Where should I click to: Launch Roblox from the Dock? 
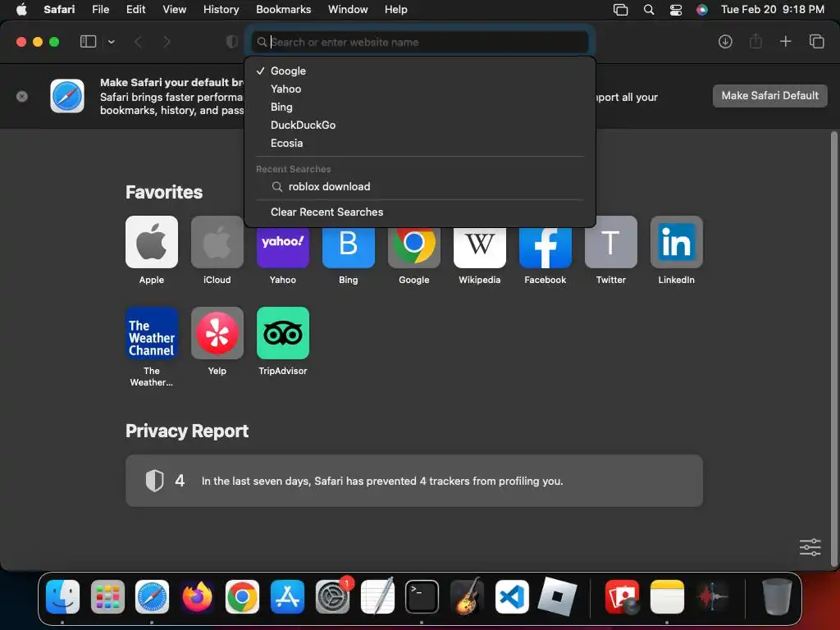(x=557, y=596)
